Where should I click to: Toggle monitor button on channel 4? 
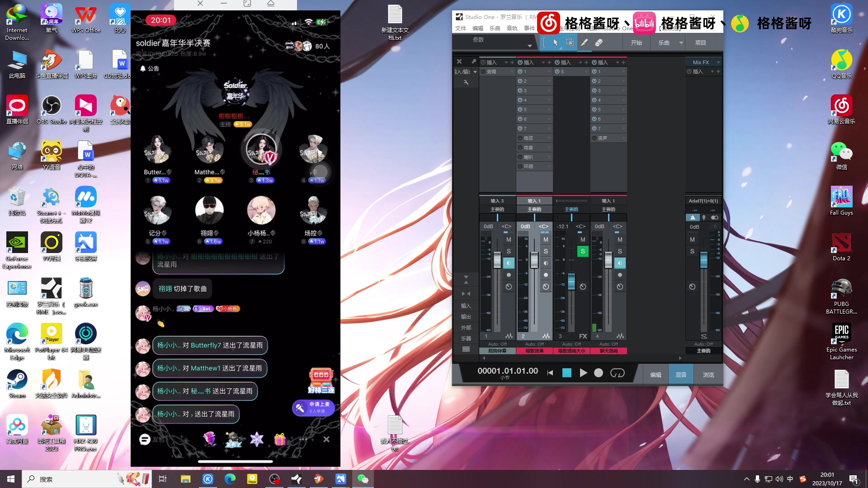click(x=620, y=263)
